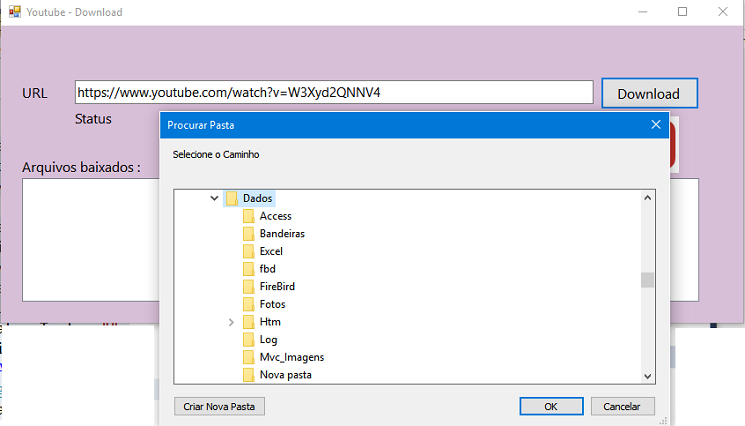Click the URL label
This screenshot has height=426, width=745.
click(35, 93)
